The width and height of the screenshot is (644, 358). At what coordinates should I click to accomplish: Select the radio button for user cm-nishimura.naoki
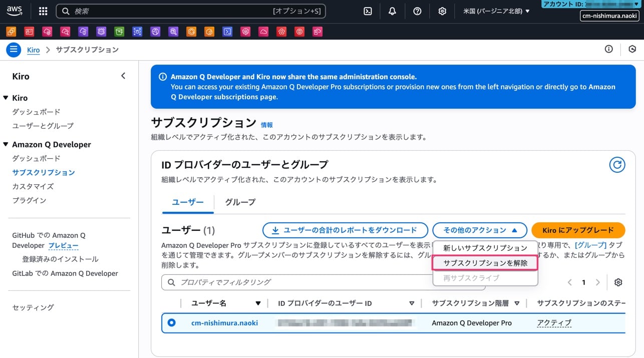[x=172, y=323]
